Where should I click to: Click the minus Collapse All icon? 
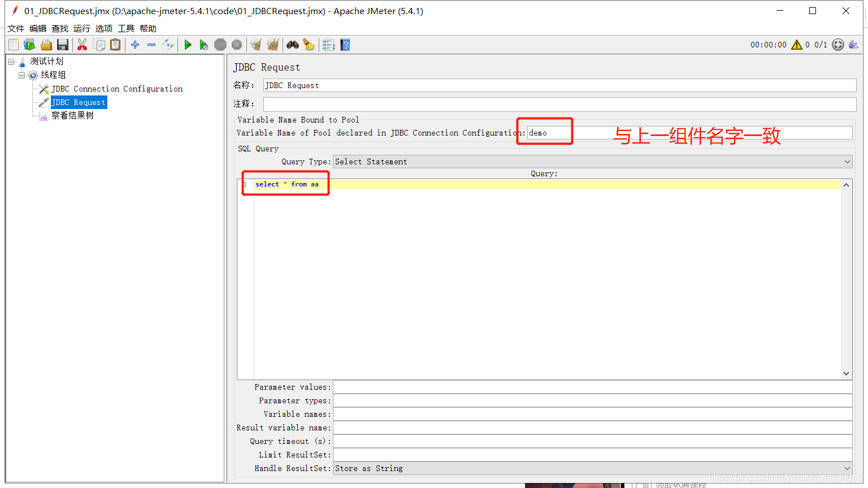[151, 45]
